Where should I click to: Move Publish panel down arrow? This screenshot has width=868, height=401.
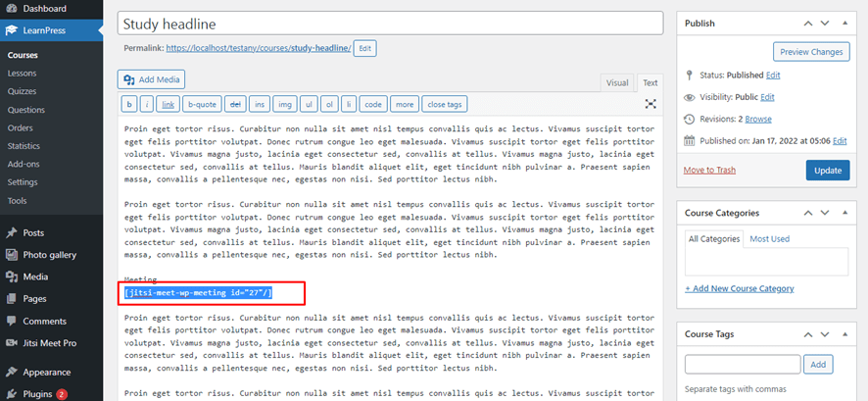click(x=825, y=24)
